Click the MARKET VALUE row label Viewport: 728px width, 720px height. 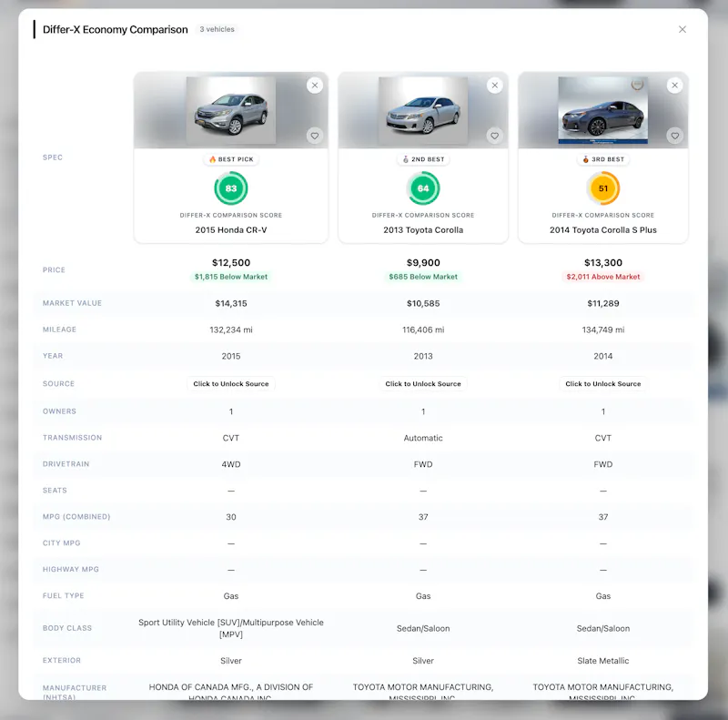(72, 303)
